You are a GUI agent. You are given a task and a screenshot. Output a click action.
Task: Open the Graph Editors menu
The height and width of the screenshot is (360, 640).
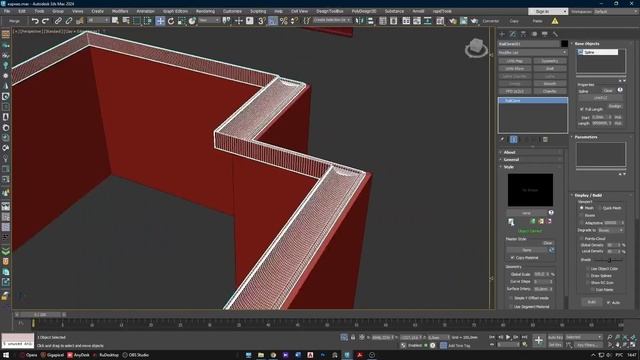(176, 11)
